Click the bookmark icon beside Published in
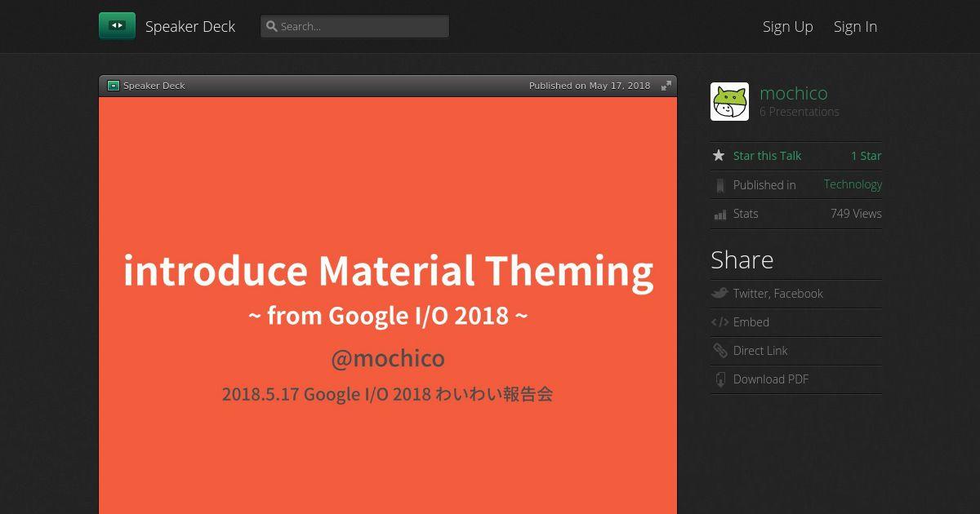The width and height of the screenshot is (980, 514). point(719,185)
